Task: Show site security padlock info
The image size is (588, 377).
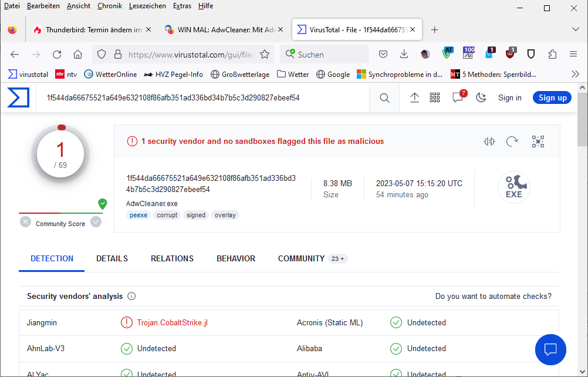Action: (118, 55)
